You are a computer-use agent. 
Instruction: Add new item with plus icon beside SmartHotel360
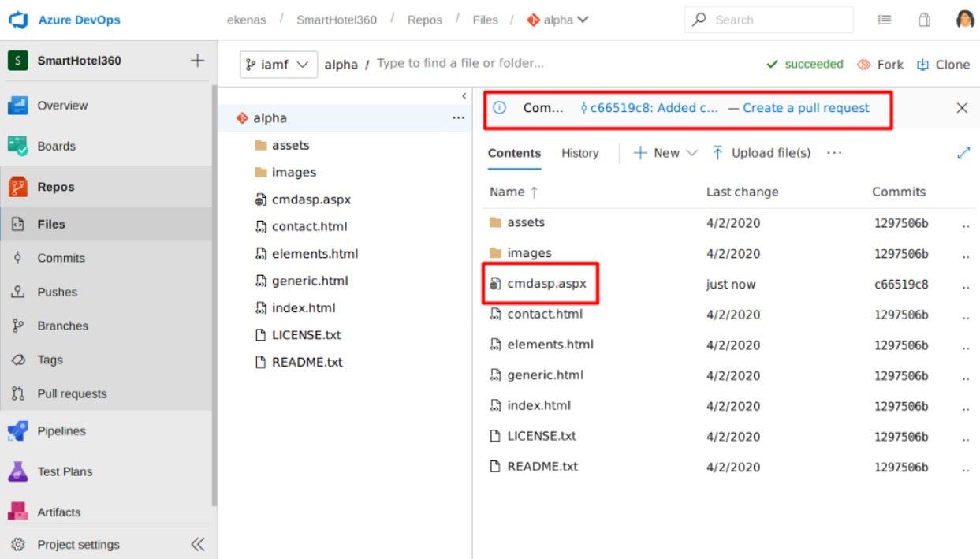(x=197, y=61)
